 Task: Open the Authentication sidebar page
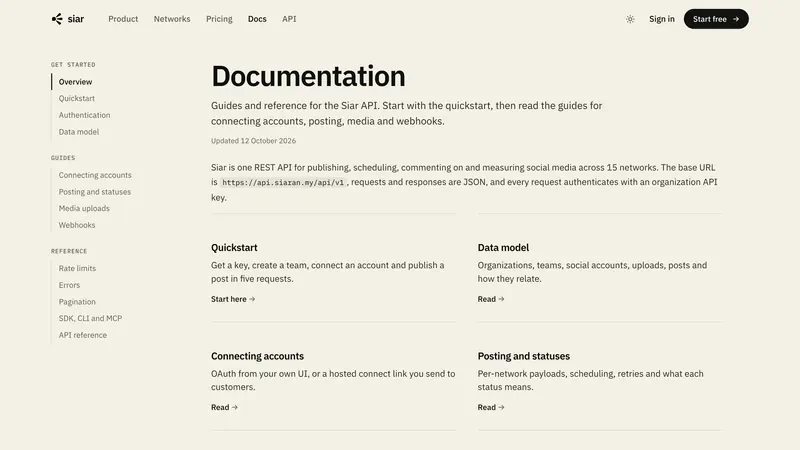84,115
